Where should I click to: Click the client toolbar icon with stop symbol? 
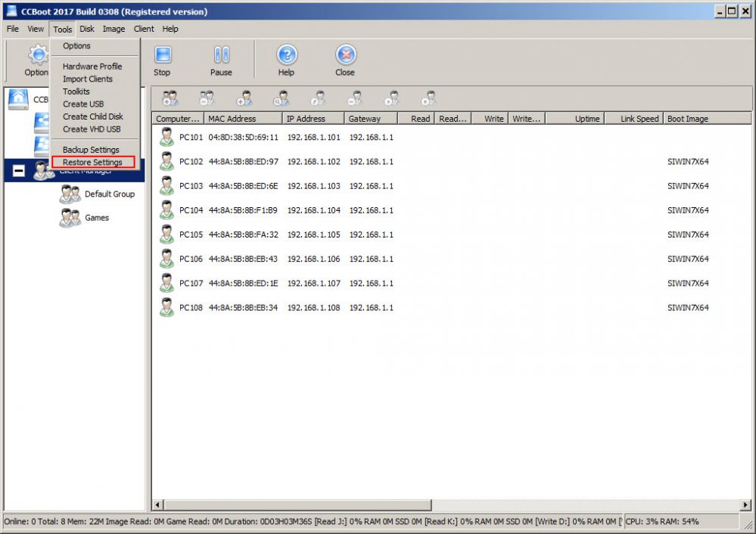point(428,98)
